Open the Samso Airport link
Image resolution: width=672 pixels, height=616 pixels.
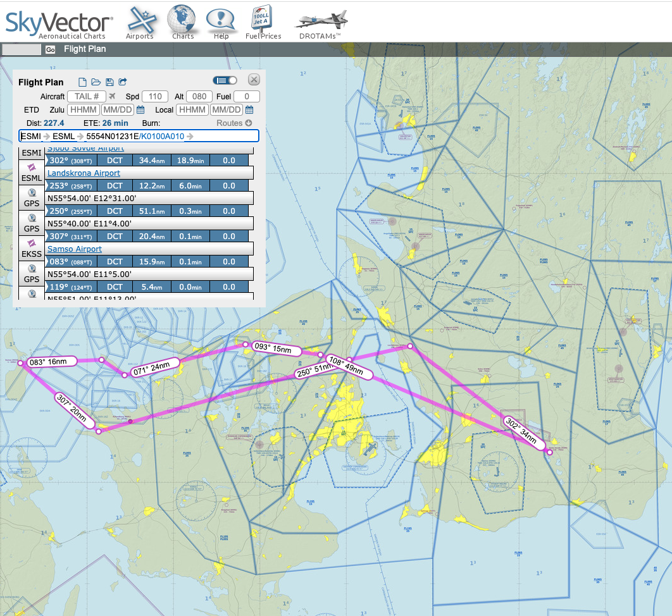tap(75, 249)
